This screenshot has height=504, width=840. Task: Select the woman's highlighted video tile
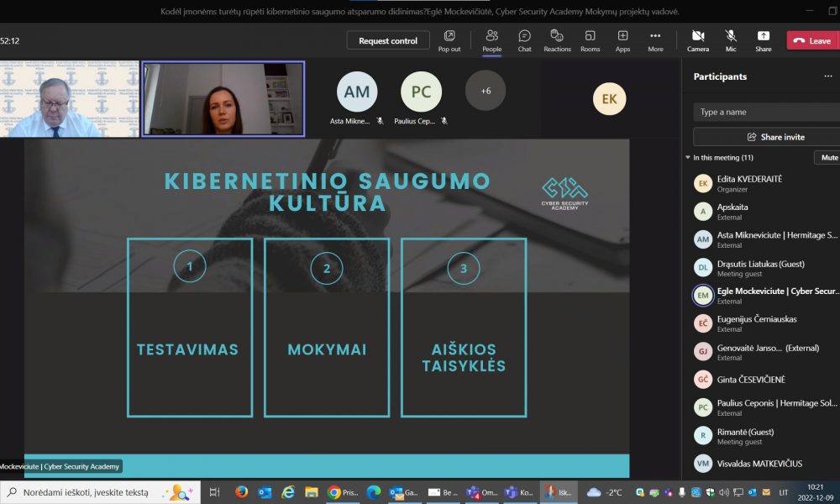[x=223, y=99]
